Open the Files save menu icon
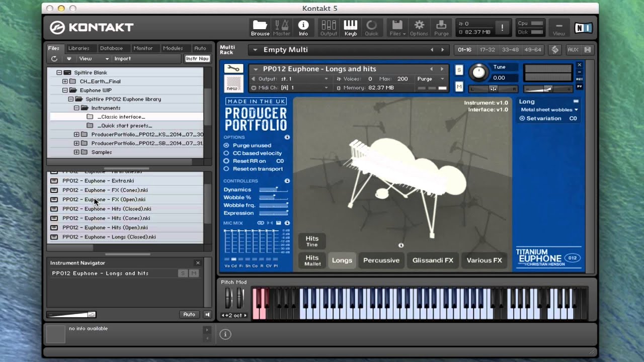Image resolution: width=644 pixels, height=362 pixels. 397,28
